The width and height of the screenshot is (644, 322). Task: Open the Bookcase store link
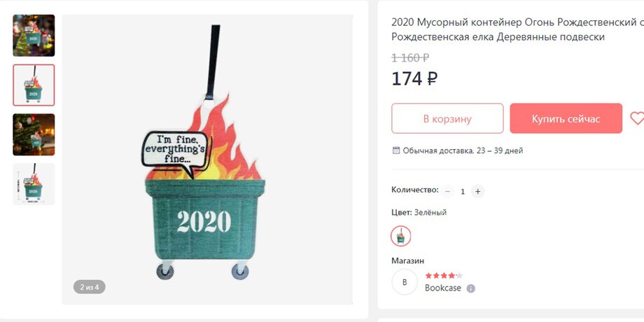pos(443,288)
